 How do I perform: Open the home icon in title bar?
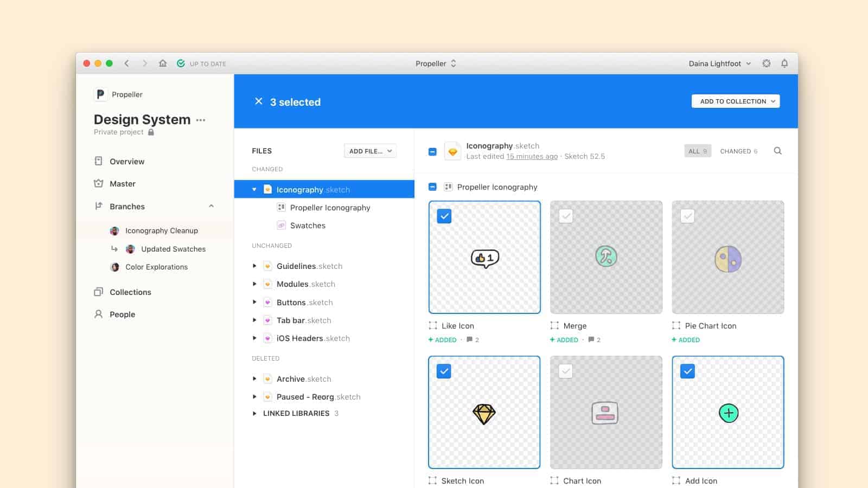click(x=163, y=63)
